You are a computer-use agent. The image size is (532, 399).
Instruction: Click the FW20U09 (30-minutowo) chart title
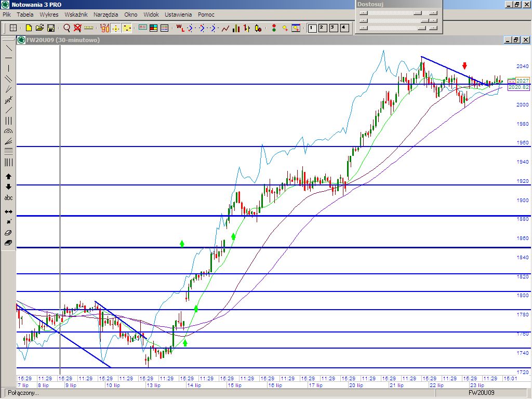coord(63,40)
